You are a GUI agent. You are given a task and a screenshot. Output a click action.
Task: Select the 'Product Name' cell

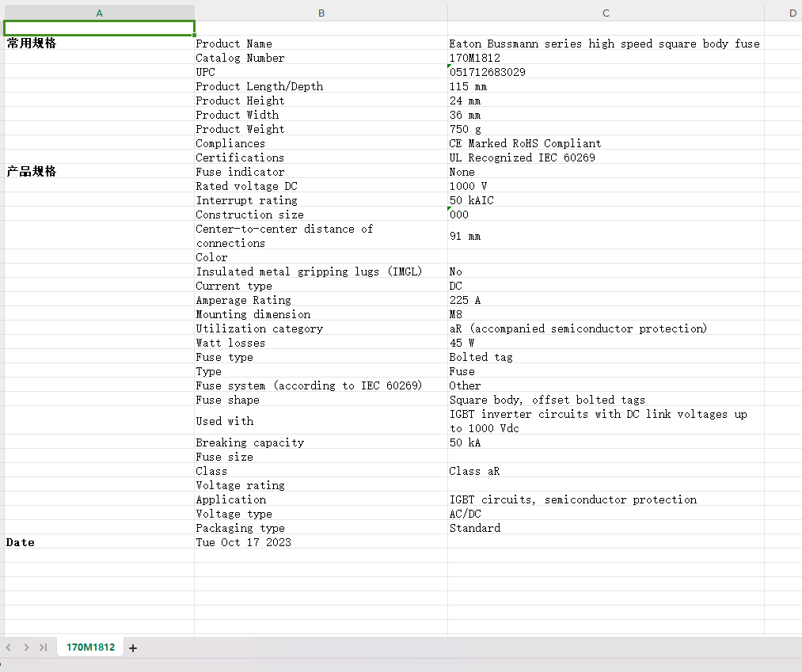pos(321,43)
